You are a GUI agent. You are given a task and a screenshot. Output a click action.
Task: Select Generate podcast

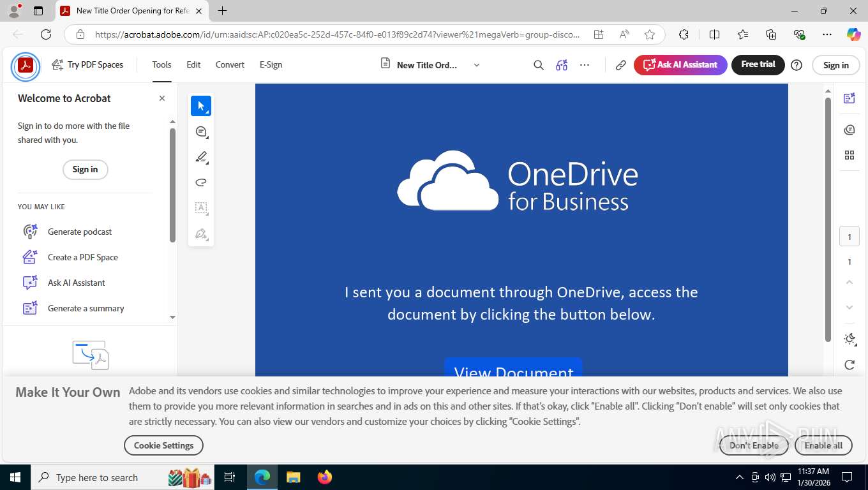80,232
